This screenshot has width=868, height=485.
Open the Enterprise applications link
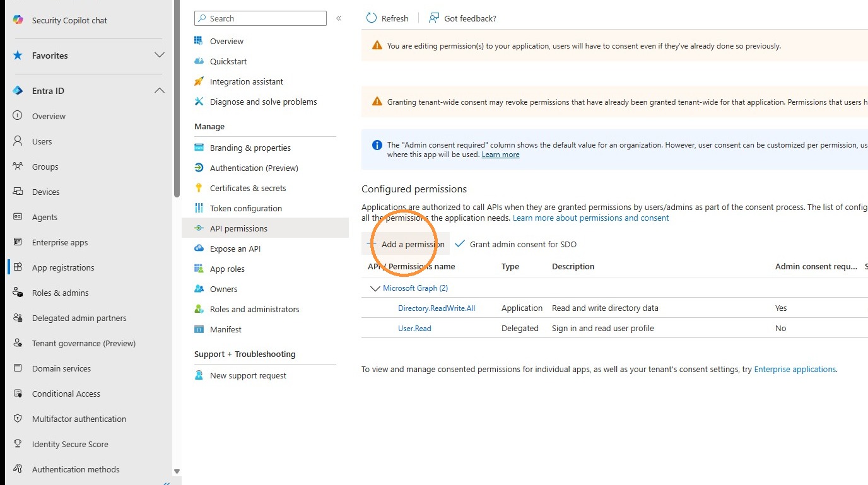795,369
